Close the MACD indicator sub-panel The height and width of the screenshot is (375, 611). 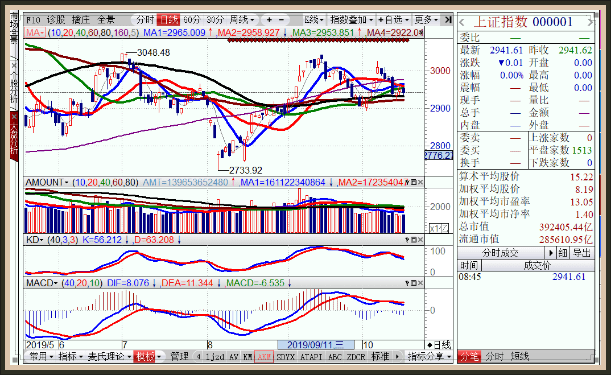tap(420, 283)
